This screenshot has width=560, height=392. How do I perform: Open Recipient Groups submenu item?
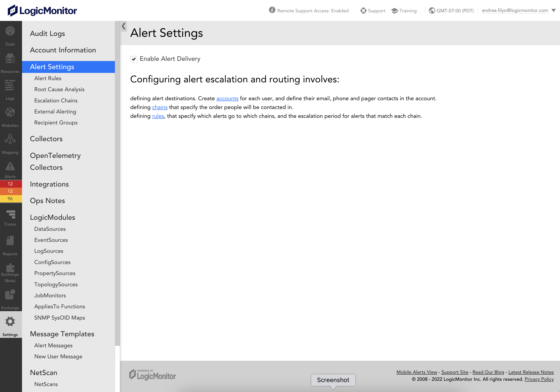coord(56,122)
